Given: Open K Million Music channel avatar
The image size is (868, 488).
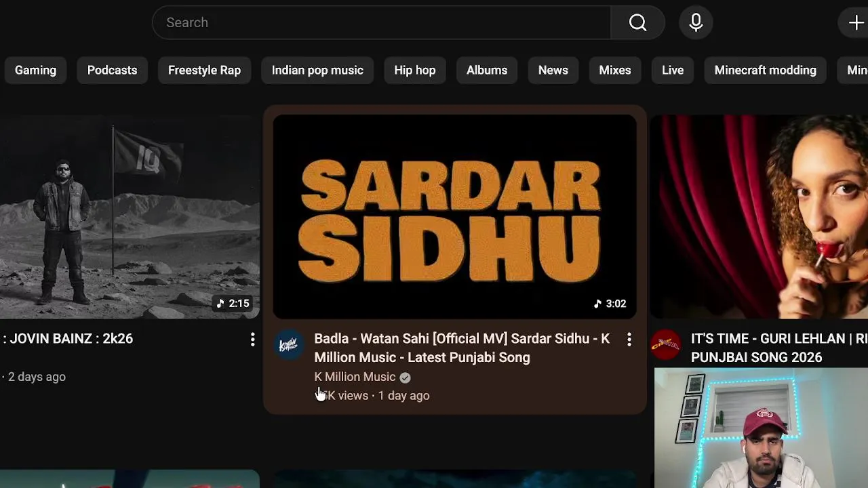Looking at the screenshot, I should pyautogui.click(x=290, y=346).
